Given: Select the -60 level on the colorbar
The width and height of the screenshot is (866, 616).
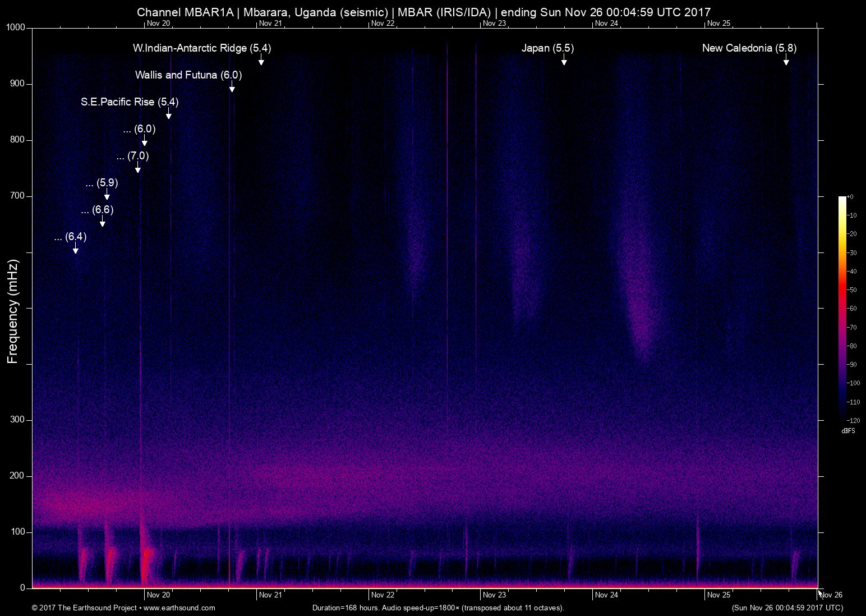Looking at the screenshot, I should point(853,308).
